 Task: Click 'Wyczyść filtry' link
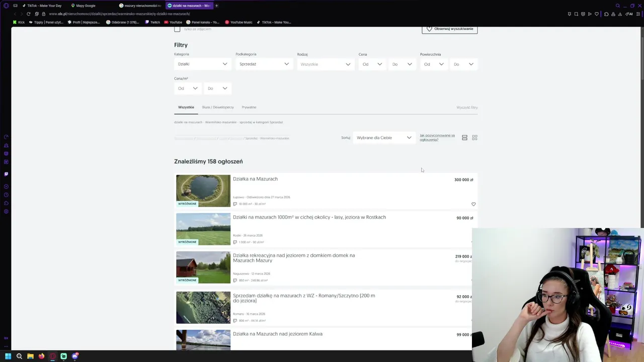tap(467, 107)
